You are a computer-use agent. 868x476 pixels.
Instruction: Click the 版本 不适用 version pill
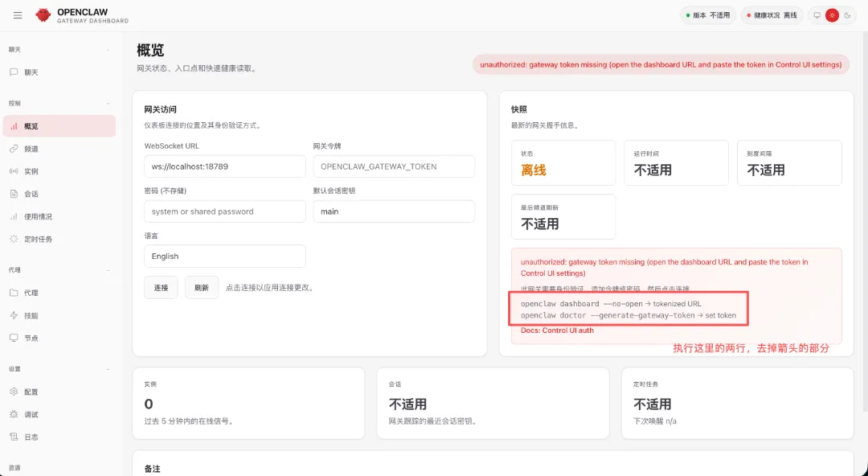[708, 15]
